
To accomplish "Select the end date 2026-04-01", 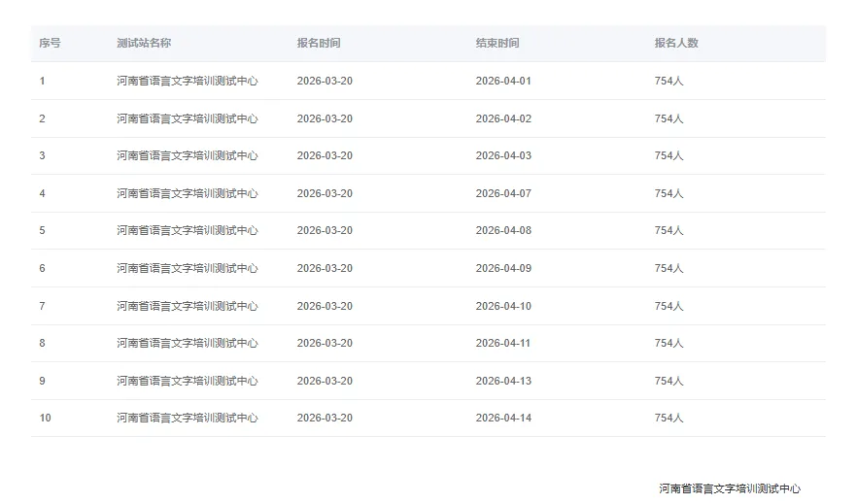I will click(503, 81).
